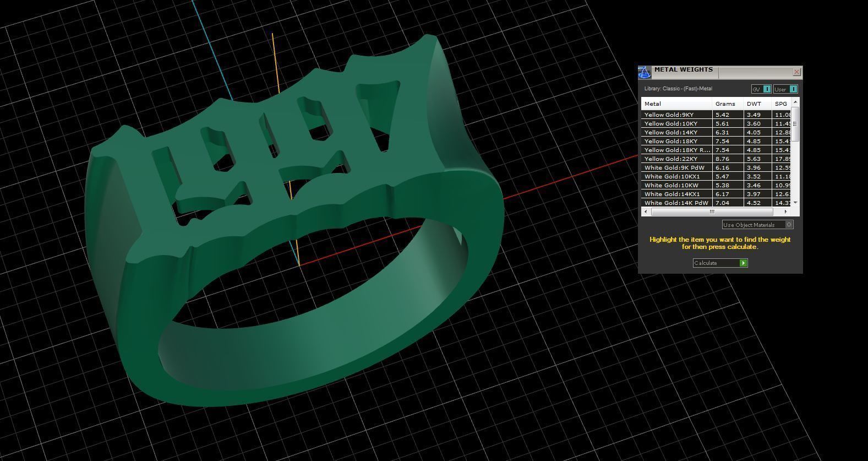Click the SPG column header
The width and height of the screenshot is (868, 461).
click(782, 104)
